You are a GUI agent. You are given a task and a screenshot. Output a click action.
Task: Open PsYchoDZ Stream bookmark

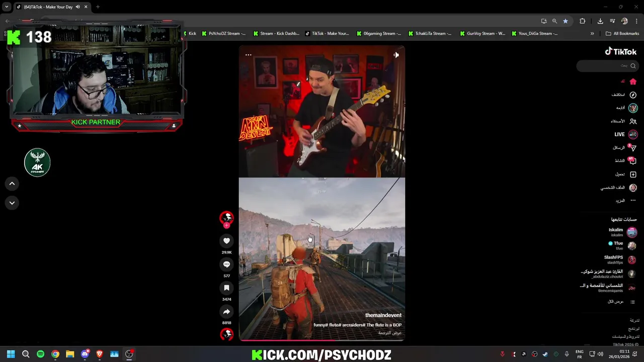click(223, 34)
